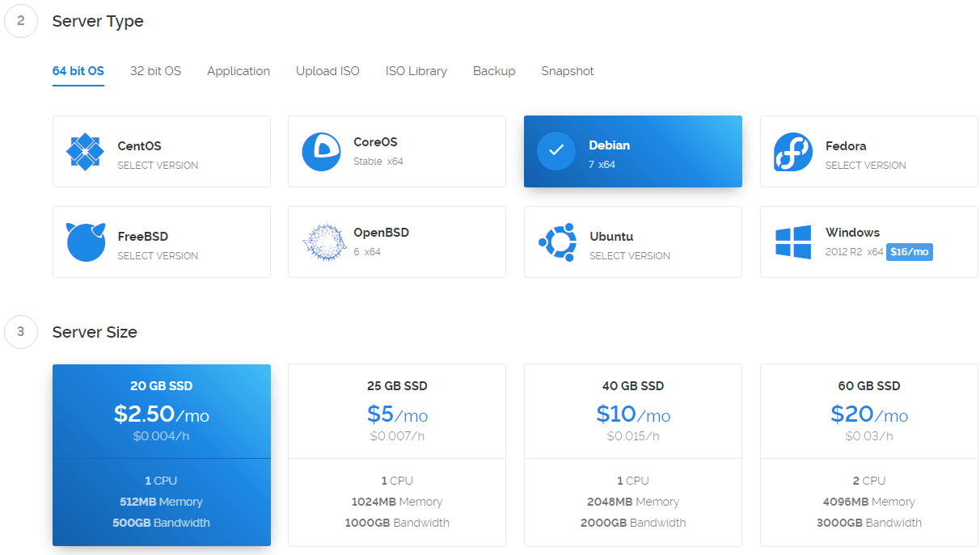Open the ISO Library tab
This screenshot has height=555, width=980.
coord(416,71)
